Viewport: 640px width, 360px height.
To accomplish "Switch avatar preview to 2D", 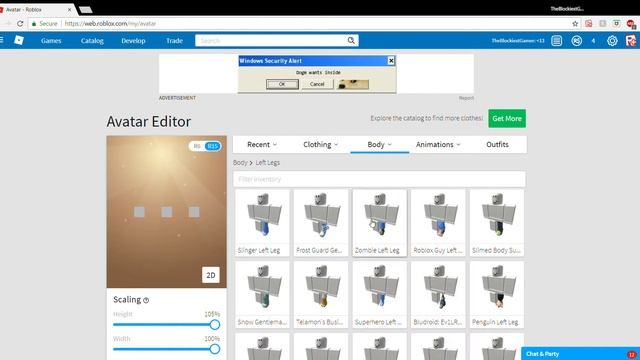I will pyautogui.click(x=211, y=275).
